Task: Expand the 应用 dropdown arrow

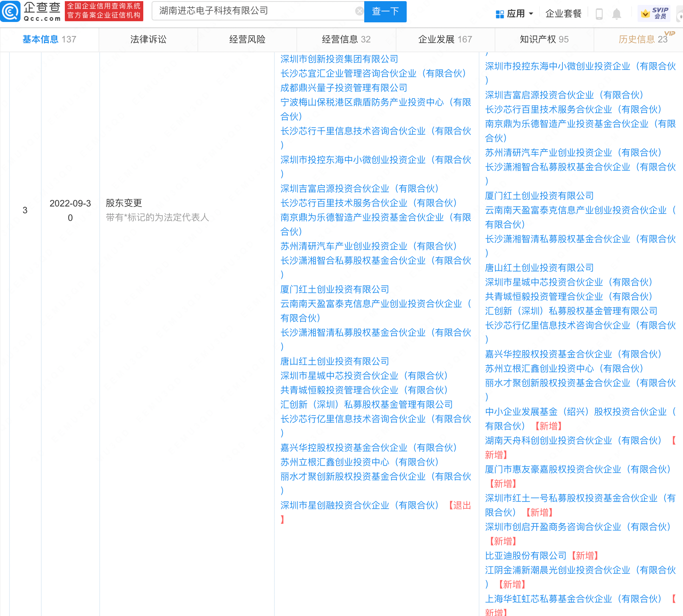Action: pyautogui.click(x=531, y=14)
